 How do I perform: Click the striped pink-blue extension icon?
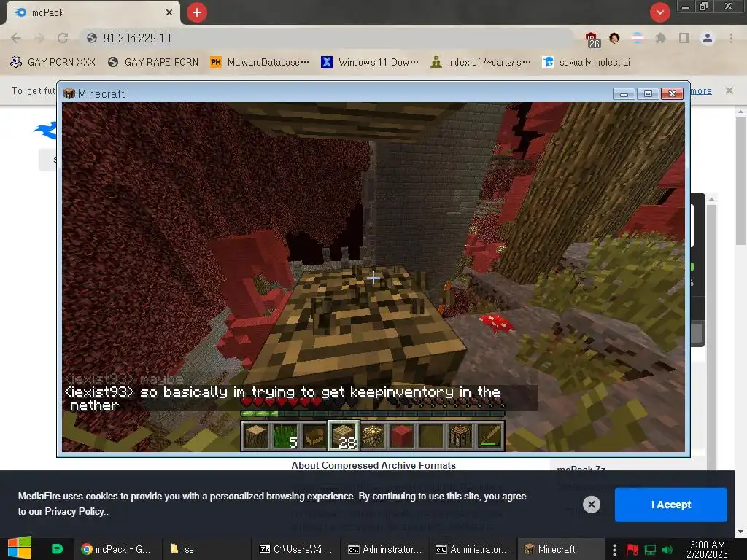click(637, 38)
